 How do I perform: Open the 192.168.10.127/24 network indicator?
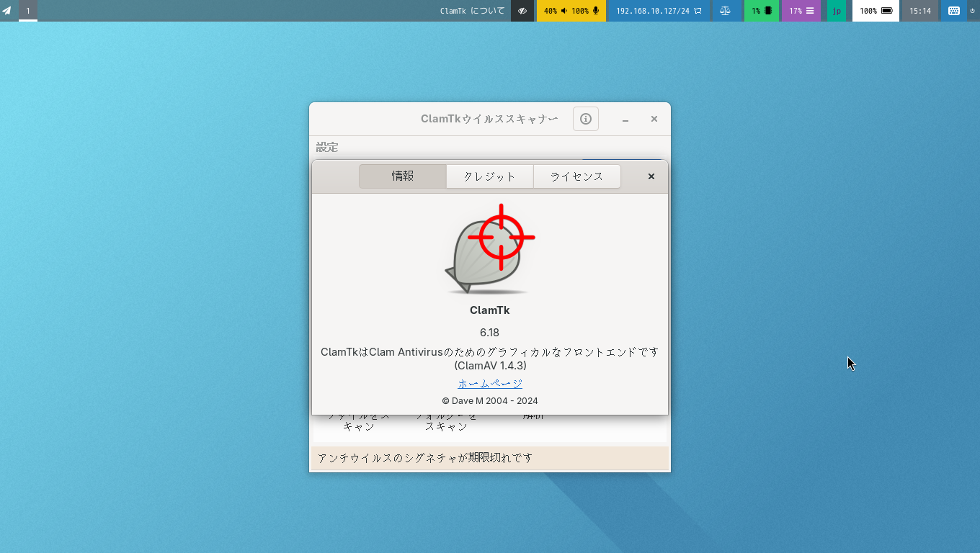659,11
